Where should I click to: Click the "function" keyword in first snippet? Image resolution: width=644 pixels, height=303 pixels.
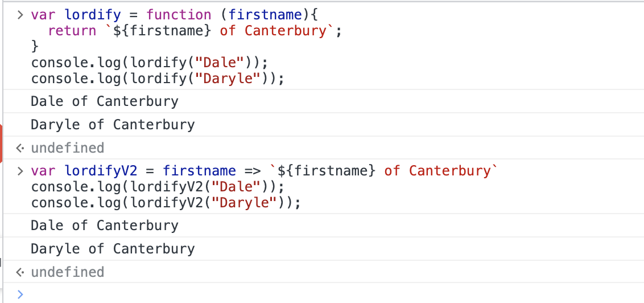pos(179,15)
